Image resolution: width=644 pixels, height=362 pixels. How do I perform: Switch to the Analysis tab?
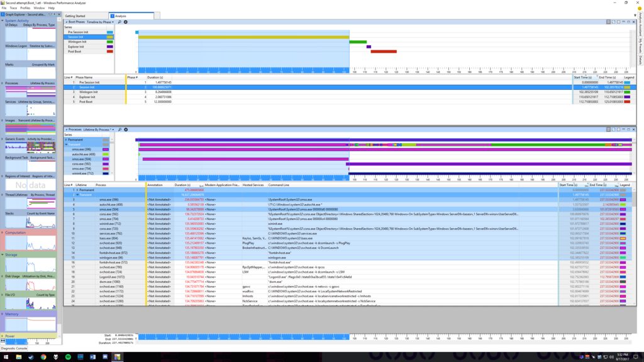[131, 16]
